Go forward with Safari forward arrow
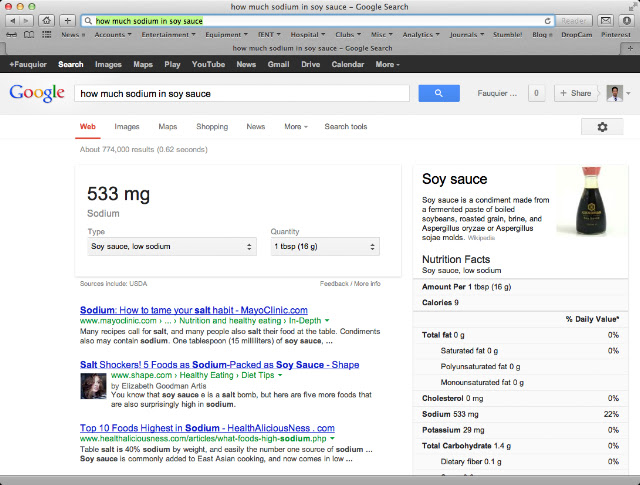640x485 pixels. [26, 20]
